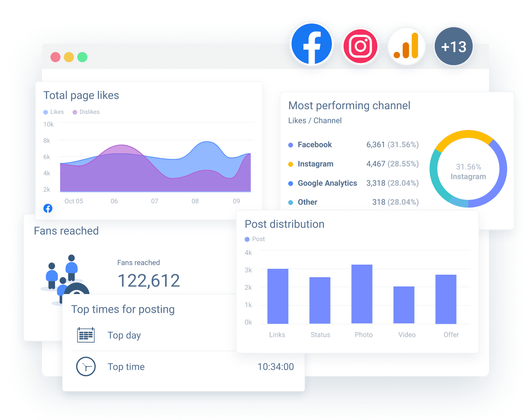Click the Top time value 10:34:00

276,367
